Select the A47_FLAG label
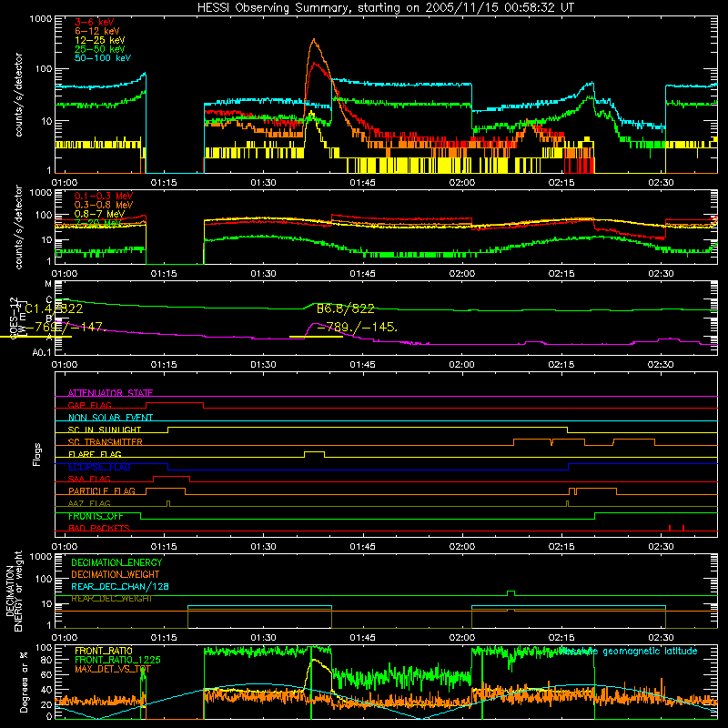728x728 pixels. coord(89,503)
